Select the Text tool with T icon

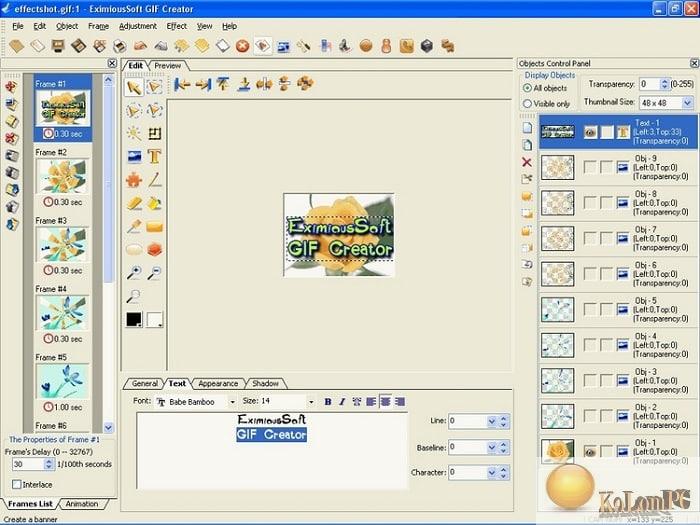click(154, 157)
